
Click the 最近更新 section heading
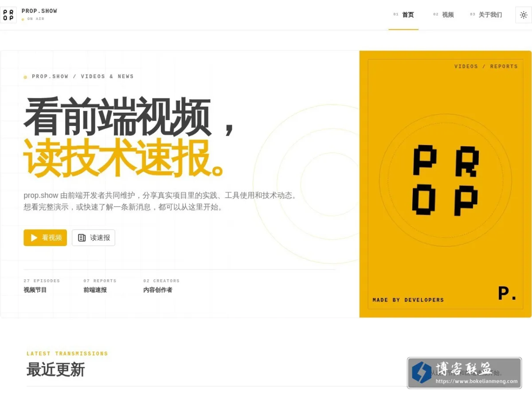click(x=55, y=370)
